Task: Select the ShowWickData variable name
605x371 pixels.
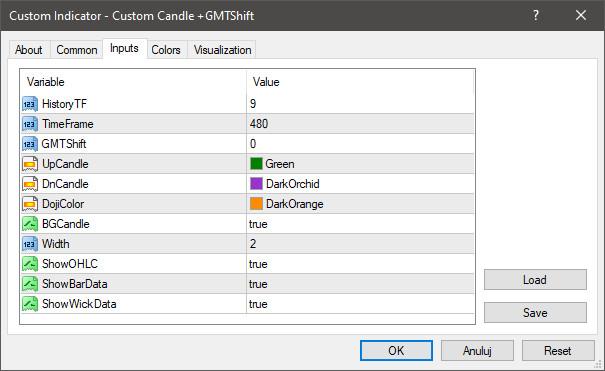Action: (x=79, y=304)
